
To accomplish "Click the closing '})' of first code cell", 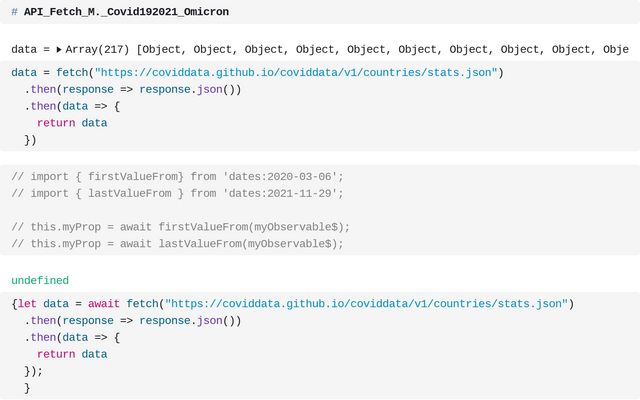I will [x=30, y=140].
